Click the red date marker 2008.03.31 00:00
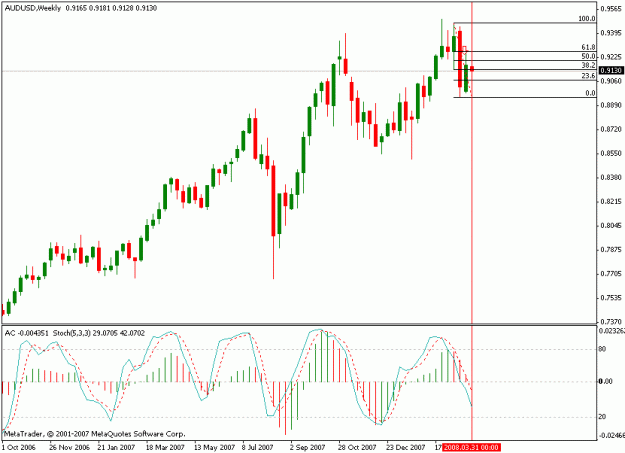Image resolution: width=625 pixels, height=453 pixels. pos(471,447)
